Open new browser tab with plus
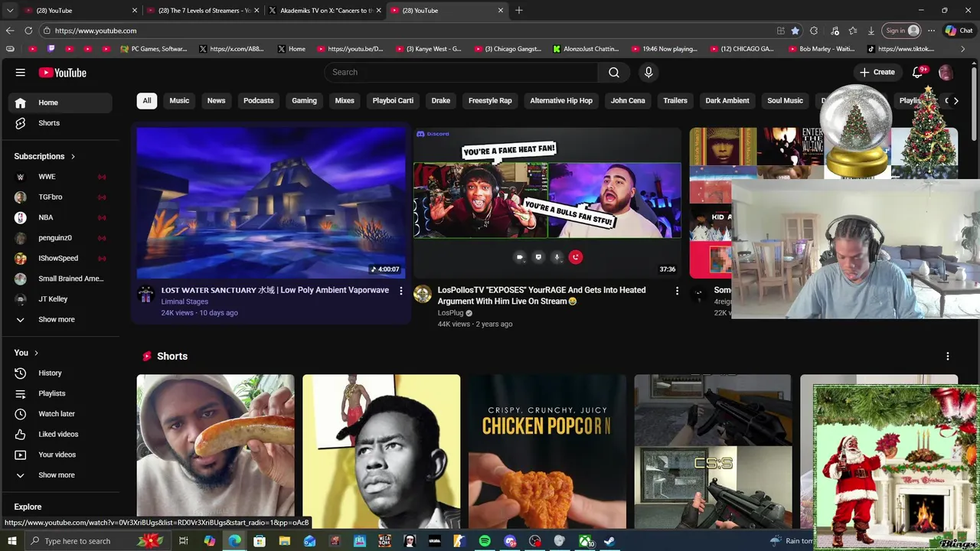The image size is (980, 551). 518,10
